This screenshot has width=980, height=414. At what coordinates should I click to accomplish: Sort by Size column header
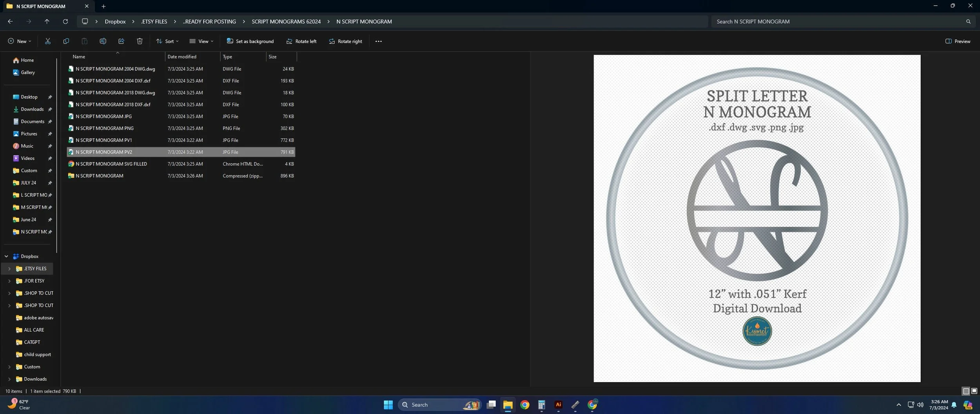click(x=281, y=57)
